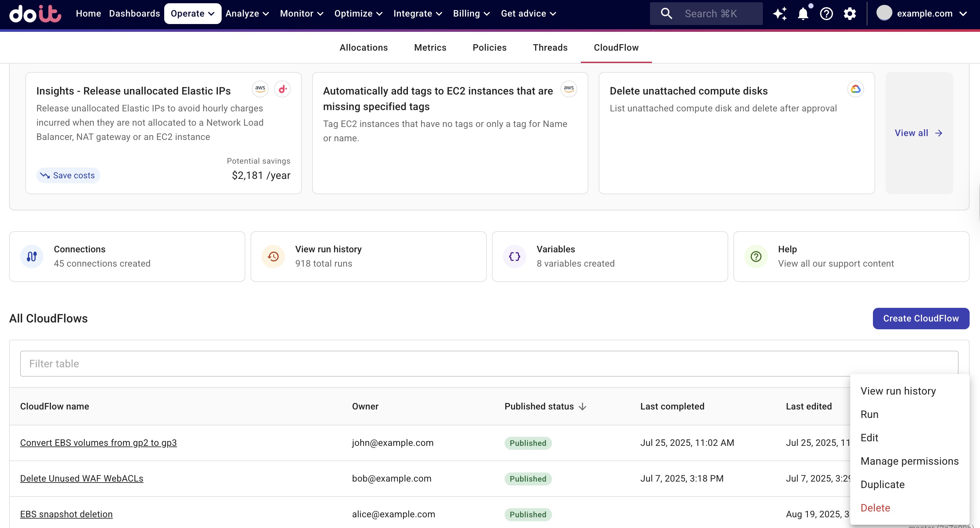Click the DoiT logo in the navbar

(x=35, y=14)
